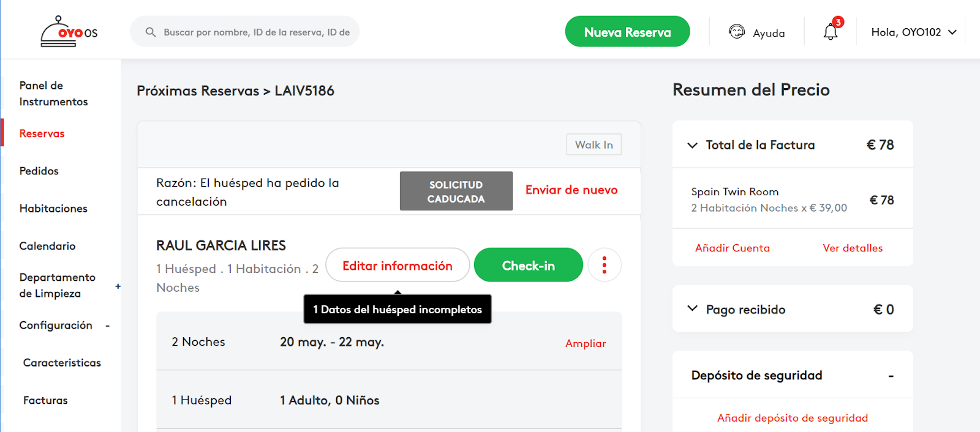Screen dimensions: 980x432
Task: Click Próximas Reservas breadcrumb
Action: pos(198,91)
